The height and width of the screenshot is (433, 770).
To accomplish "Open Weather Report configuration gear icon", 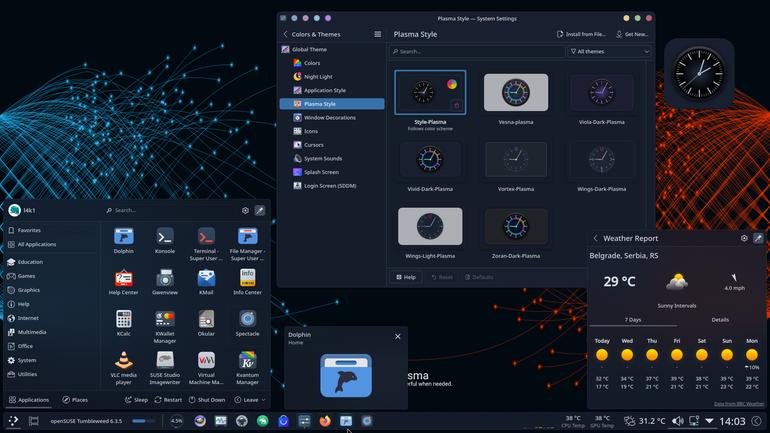I will tap(744, 238).
